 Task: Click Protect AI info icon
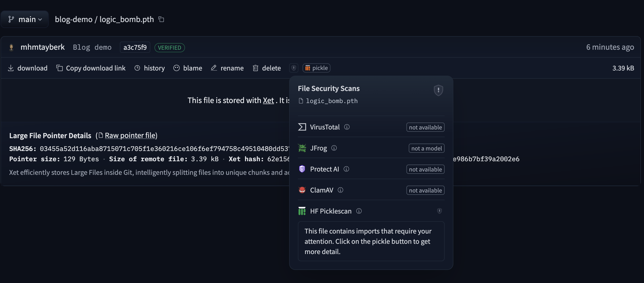(346, 169)
